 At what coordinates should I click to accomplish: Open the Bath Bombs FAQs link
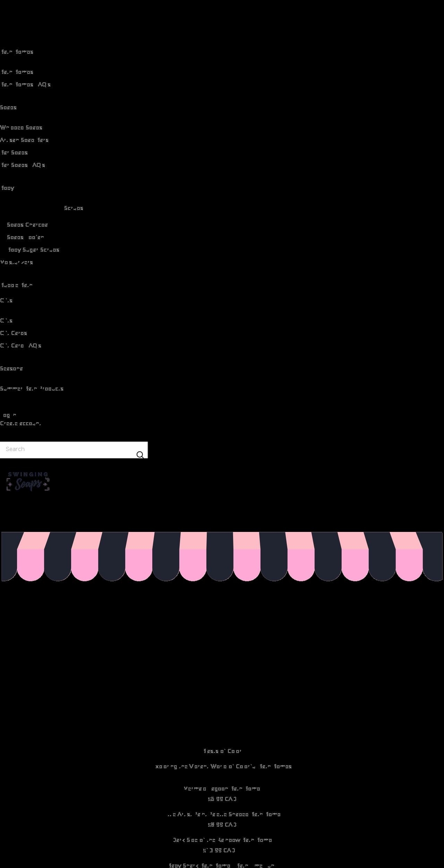pos(26,85)
